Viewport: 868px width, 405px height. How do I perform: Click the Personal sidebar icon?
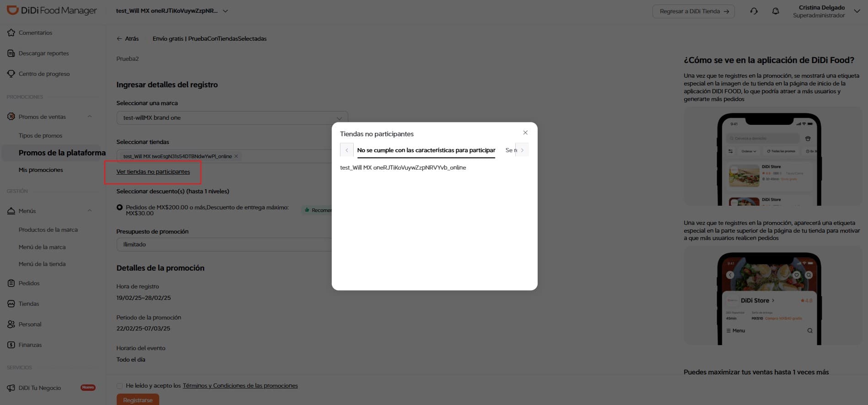click(x=11, y=324)
